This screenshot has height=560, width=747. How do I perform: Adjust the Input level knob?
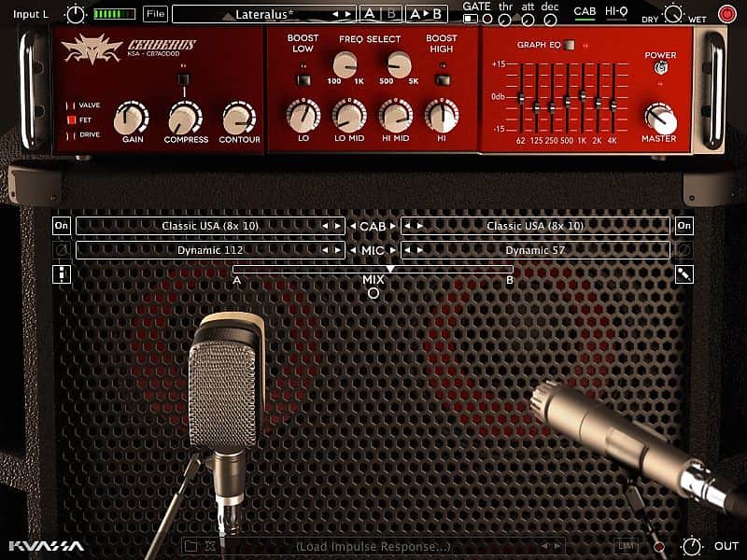coord(76,14)
